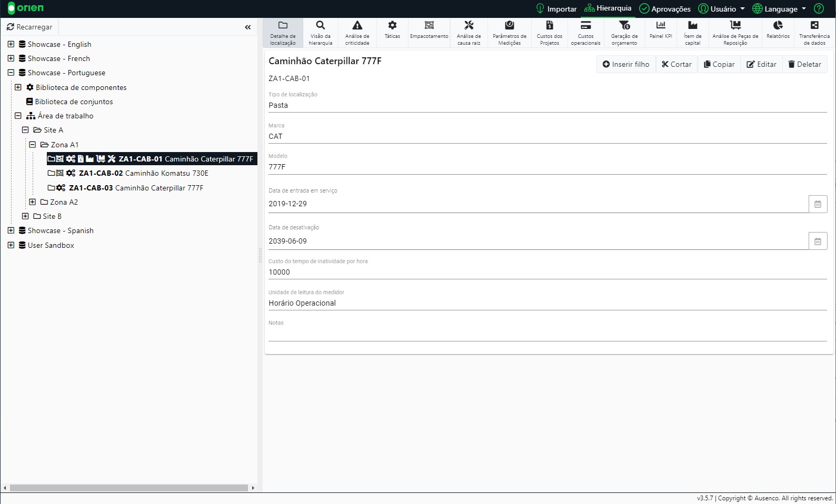Expand Showcase - English node

pos(11,44)
